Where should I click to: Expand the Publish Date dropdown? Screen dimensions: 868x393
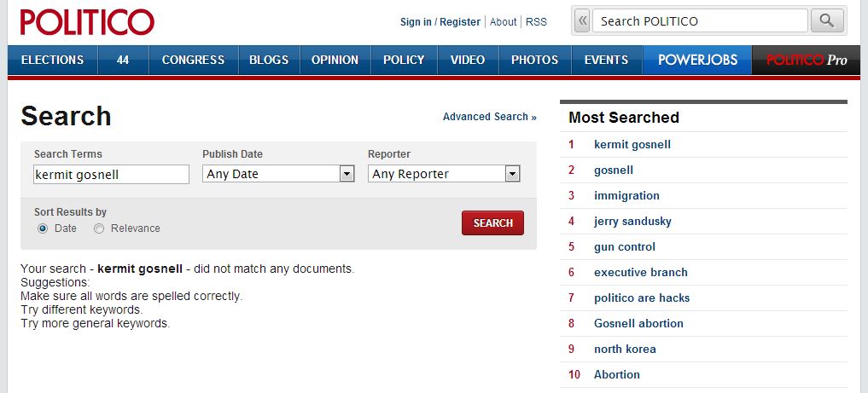(278, 174)
